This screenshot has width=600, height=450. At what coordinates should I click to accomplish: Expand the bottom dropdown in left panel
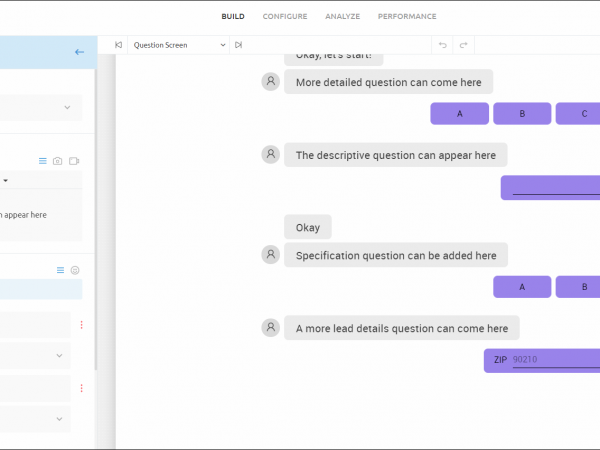[x=58, y=418]
